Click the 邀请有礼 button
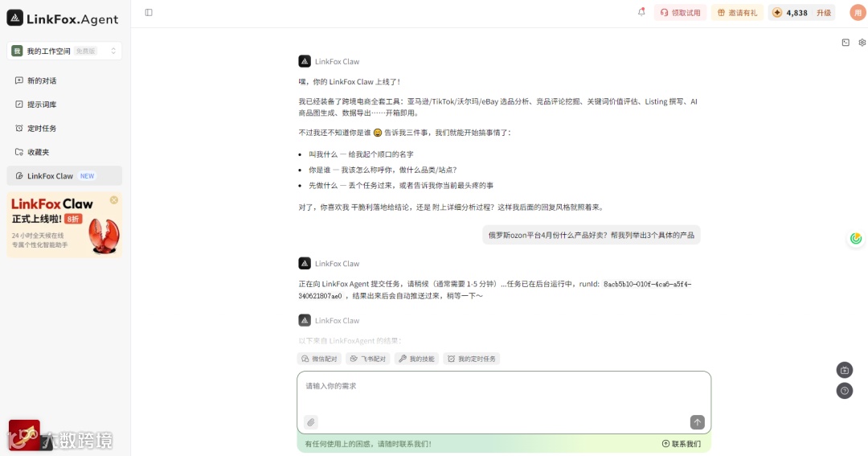Image resolution: width=868 pixels, height=456 pixels. 737,12
